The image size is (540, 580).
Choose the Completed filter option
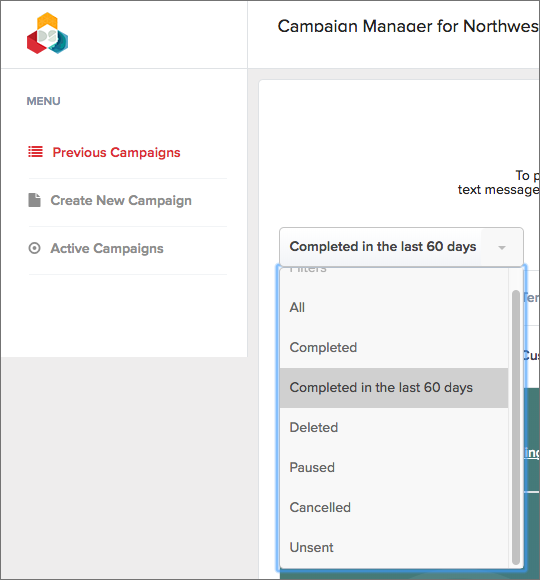click(394, 348)
